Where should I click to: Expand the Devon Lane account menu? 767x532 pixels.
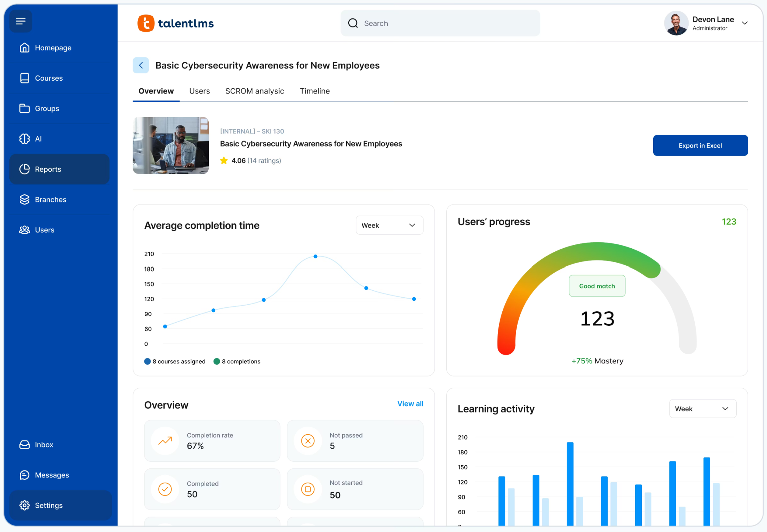point(745,23)
